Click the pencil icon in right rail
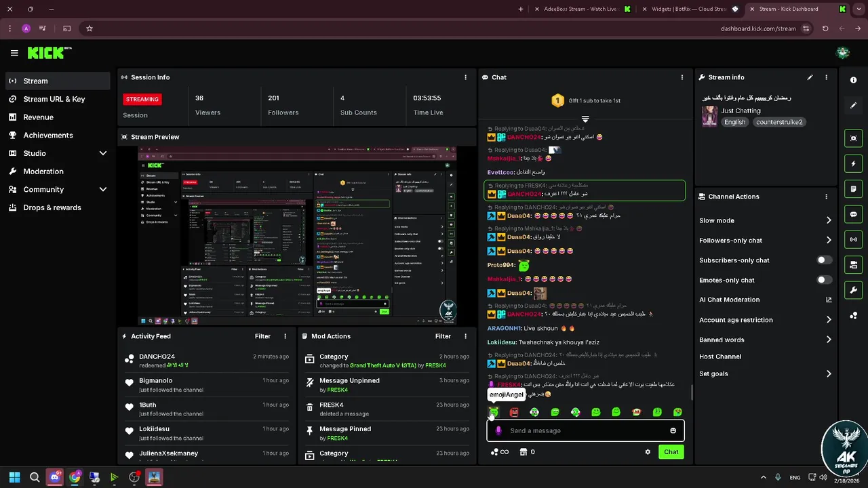Viewport: 868px width, 488px height. pyautogui.click(x=854, y=106)
